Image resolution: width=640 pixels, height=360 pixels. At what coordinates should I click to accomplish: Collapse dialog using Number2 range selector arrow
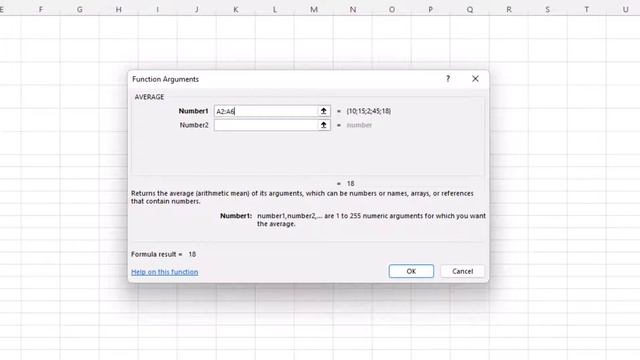[x=324, y=125]
